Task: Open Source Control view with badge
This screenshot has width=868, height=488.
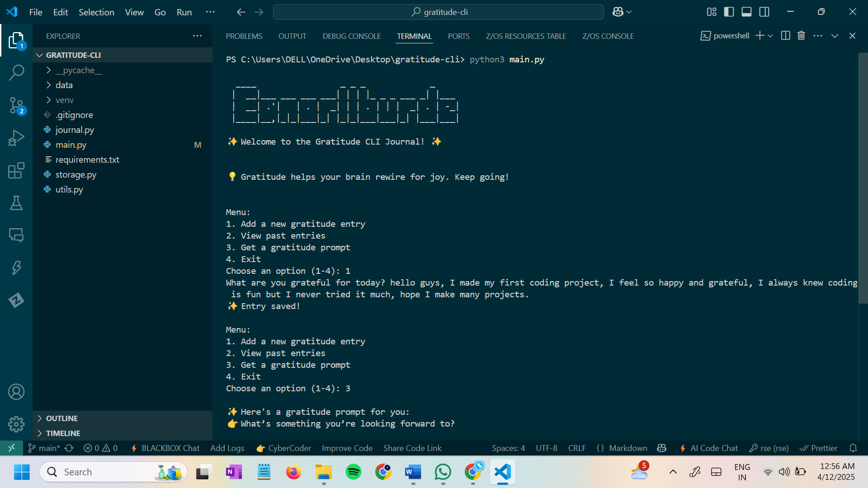Action: 16,106
